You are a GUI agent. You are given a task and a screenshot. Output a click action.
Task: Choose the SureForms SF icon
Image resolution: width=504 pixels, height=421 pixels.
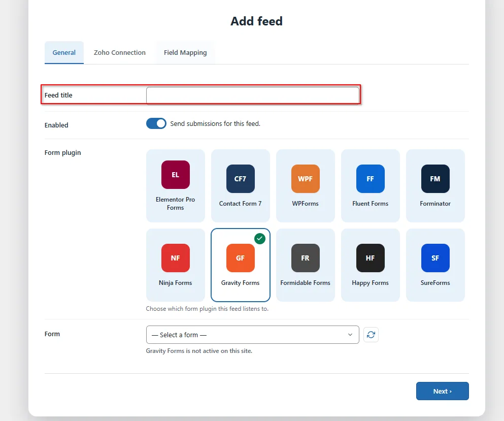pos(435,258)
